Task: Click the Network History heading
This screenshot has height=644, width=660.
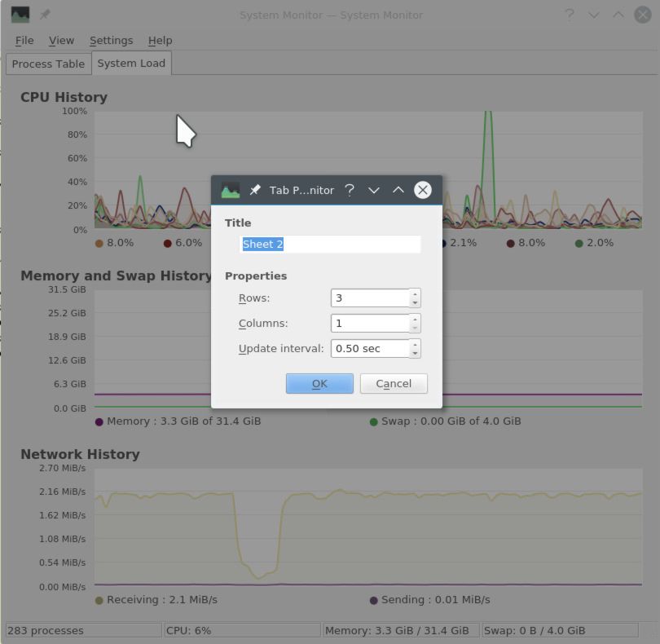Action: click(80, 454)
